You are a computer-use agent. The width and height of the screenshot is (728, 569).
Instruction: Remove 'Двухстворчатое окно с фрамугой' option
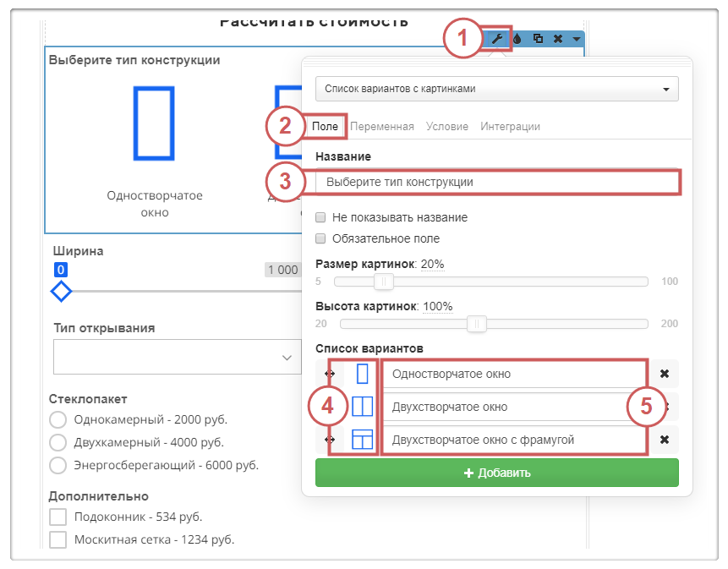pyautogui.click(x=665, y=440)
